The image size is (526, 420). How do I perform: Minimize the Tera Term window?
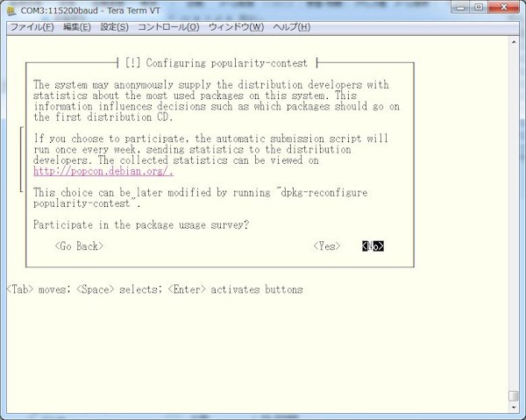[x=461, y=7]
